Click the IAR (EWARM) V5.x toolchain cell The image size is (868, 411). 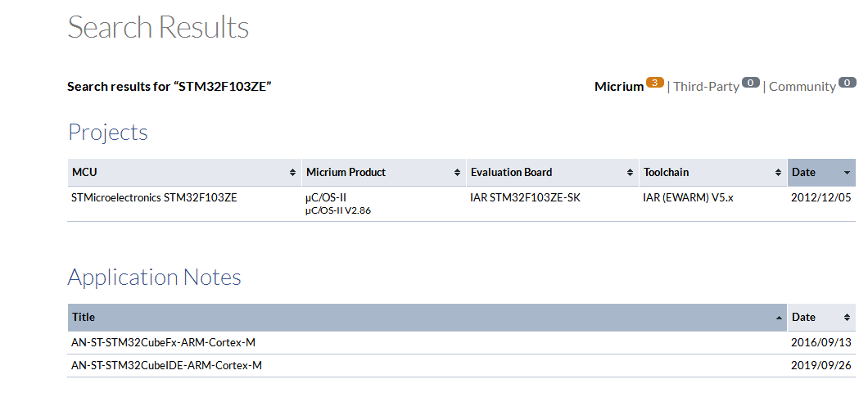pyautogui.click(x=688, y=197)
